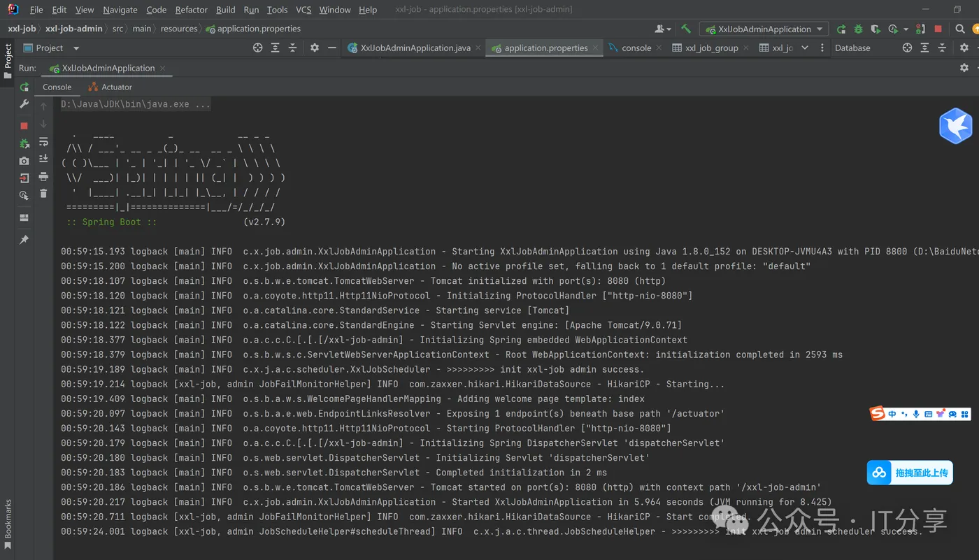979x560 pixels.
Task: Open the XxlJobAdminApplication run configuration dropdown
Action: click(764, 29)
